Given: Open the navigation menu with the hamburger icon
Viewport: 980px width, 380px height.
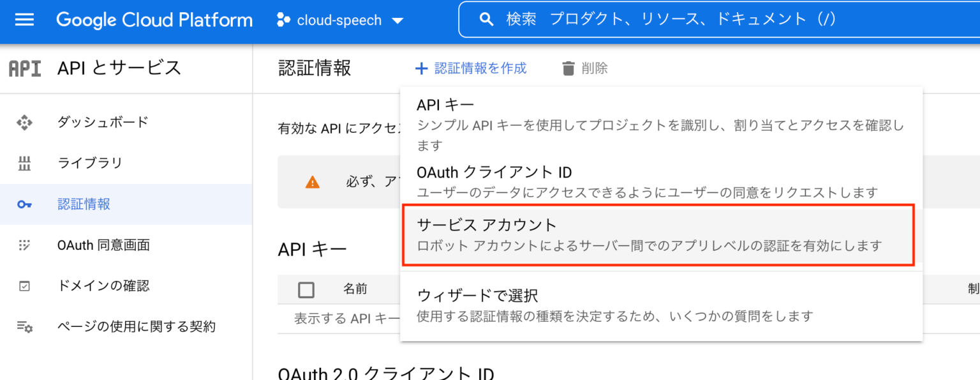Looking at the screenshot, I should [24, 20].
